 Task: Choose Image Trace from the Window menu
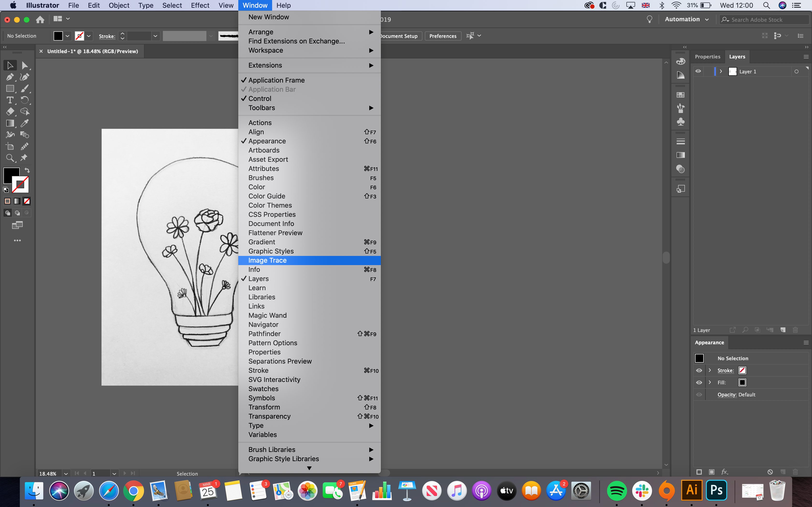coord(268,261)
